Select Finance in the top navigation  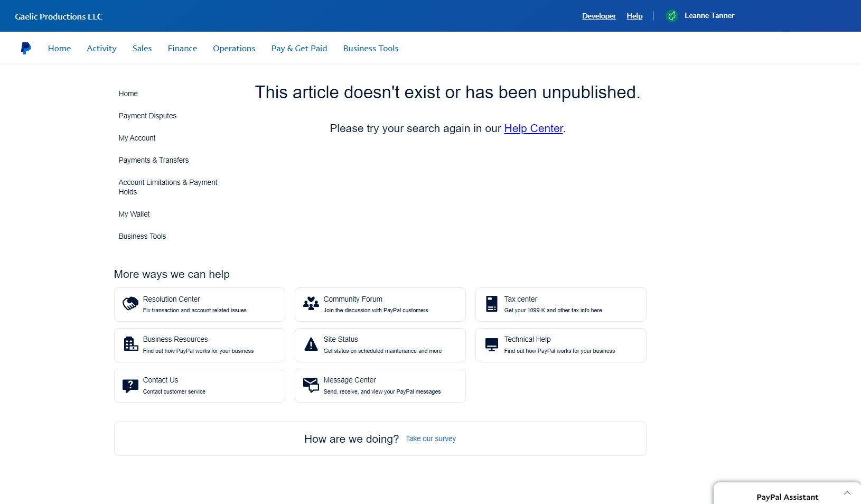[182, 48]
